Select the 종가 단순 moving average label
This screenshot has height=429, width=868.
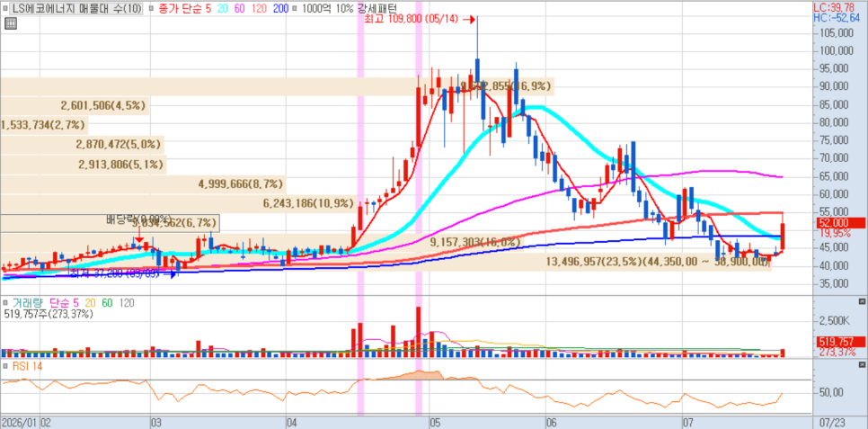(180, 8)
